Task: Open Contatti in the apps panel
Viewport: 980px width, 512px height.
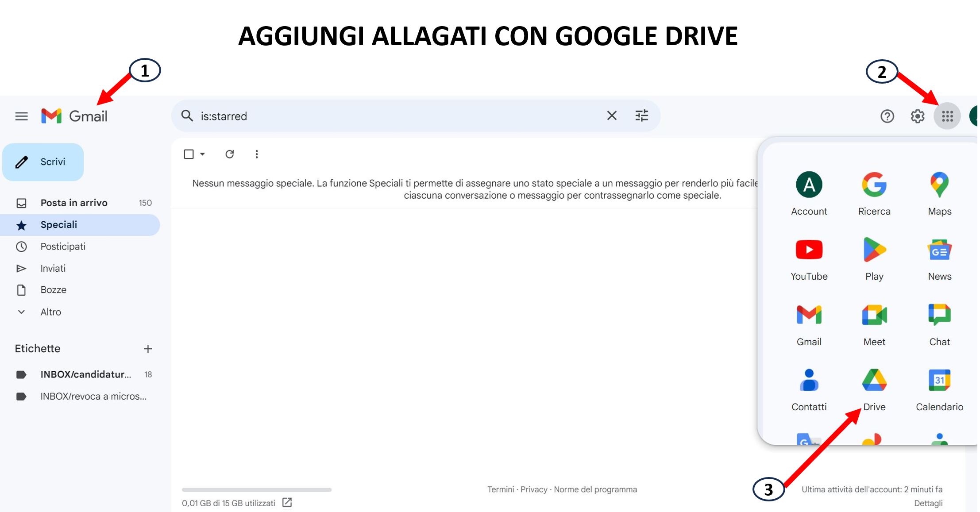Action: point(809,390)
